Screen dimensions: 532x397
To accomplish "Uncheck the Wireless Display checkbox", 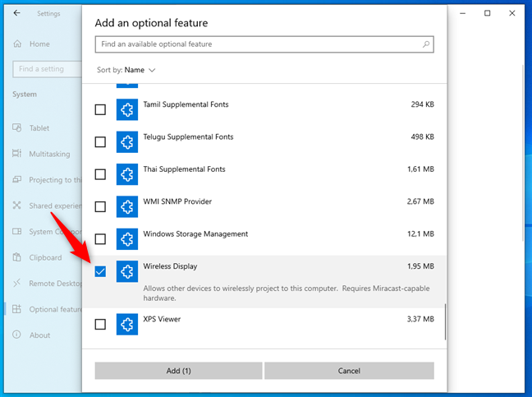I will point(100,271).
